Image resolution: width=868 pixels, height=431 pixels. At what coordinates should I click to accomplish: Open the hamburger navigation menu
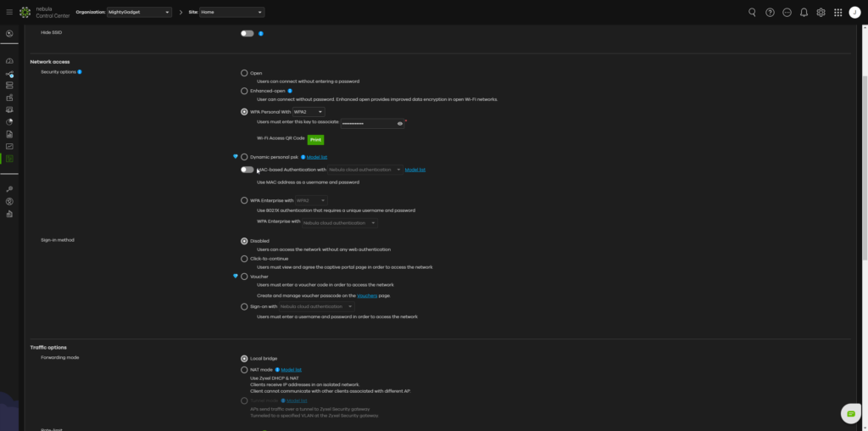click(9, 12)
